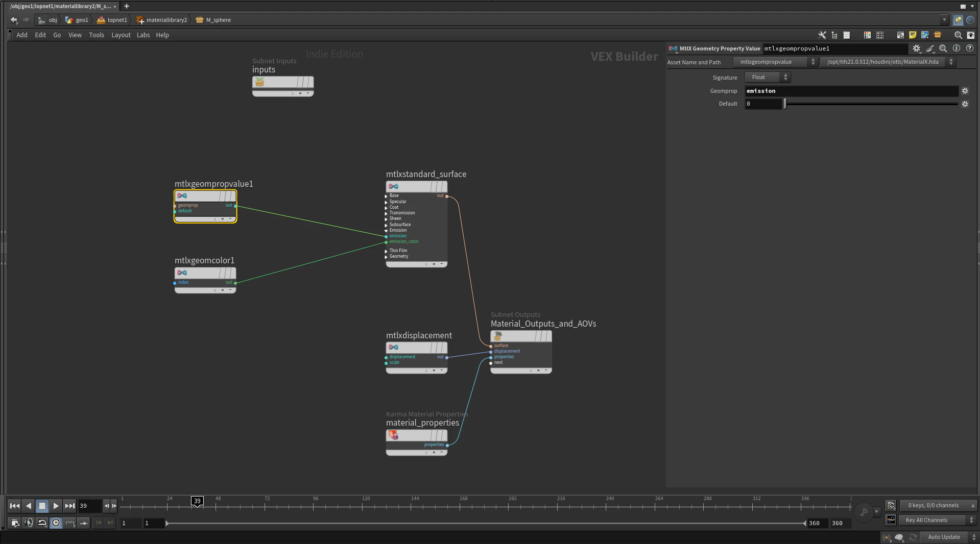Image resolution: width=980 pixels, height=544 pixels.
Task: Open the node shape palette
Action: (x=880, y=35)
